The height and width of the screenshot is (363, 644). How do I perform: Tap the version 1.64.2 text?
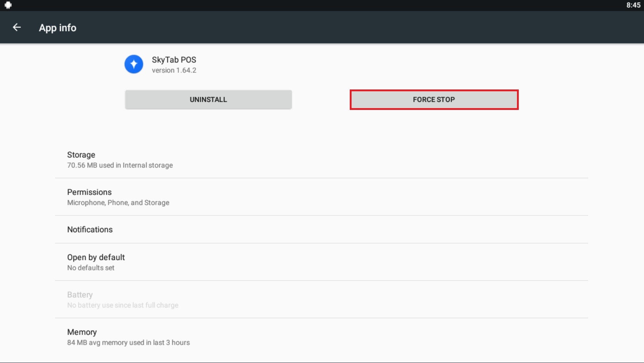174,70
